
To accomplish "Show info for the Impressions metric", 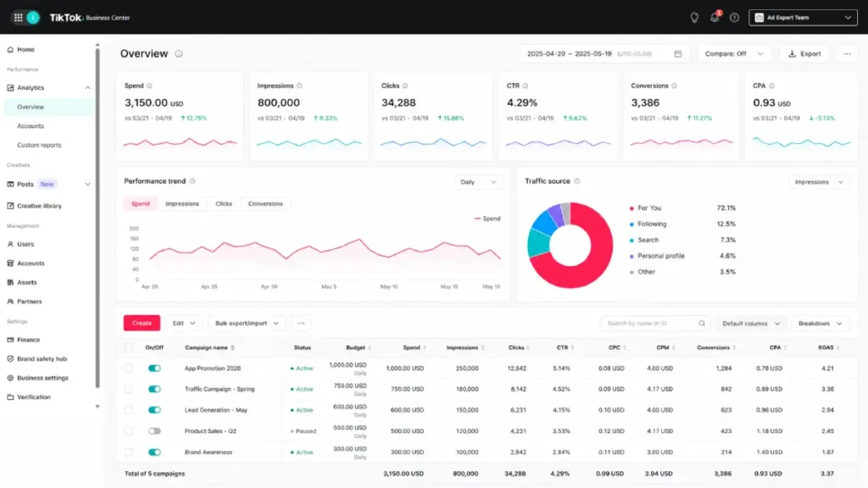I will pyautogui.click(x=299, y=86).
